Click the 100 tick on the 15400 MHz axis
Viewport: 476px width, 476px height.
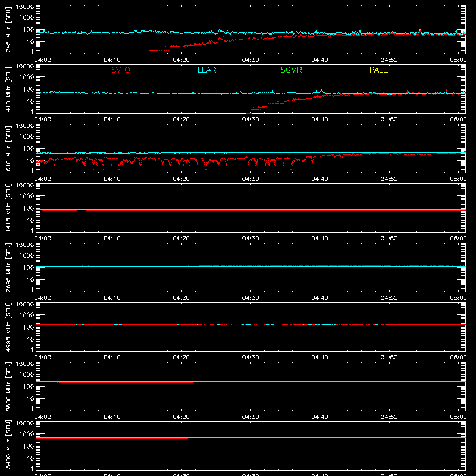pyautogui.click(x=29, y=446)
